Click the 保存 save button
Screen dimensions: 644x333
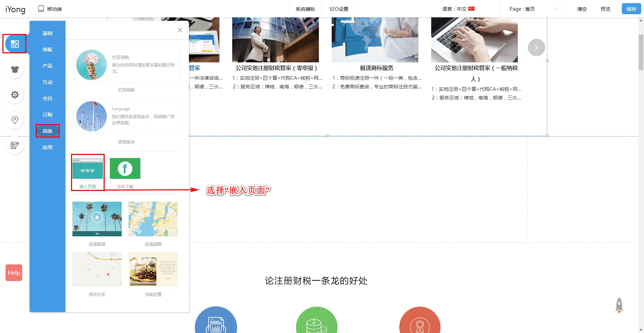[631, 9]
